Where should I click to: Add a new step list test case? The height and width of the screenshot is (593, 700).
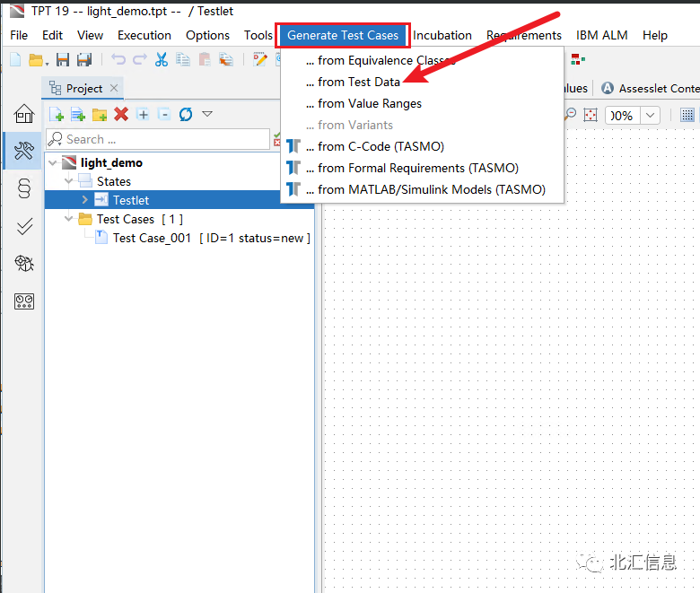click(x=78, y=114)
